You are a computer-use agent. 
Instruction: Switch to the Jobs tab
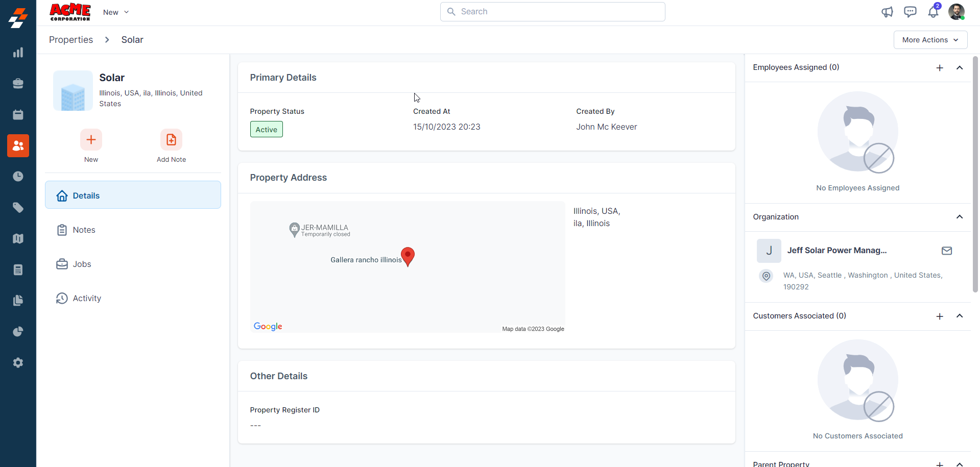133,264
